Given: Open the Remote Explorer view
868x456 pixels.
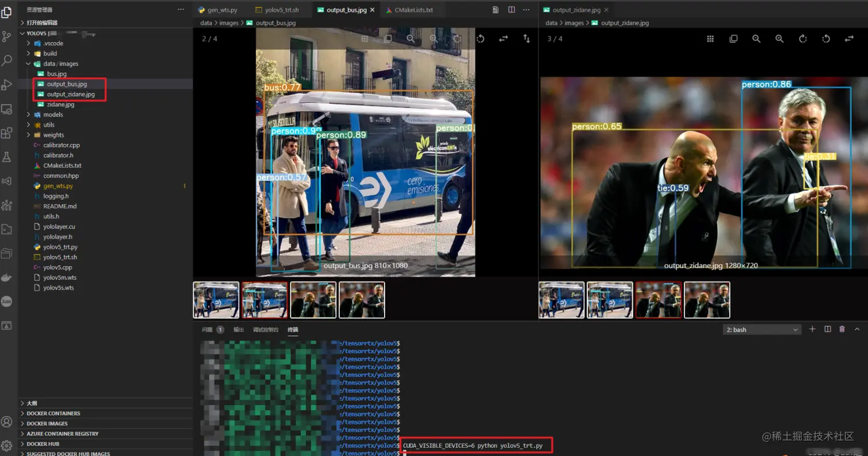Looking at the screenshot, I should [x=7, y=108].
